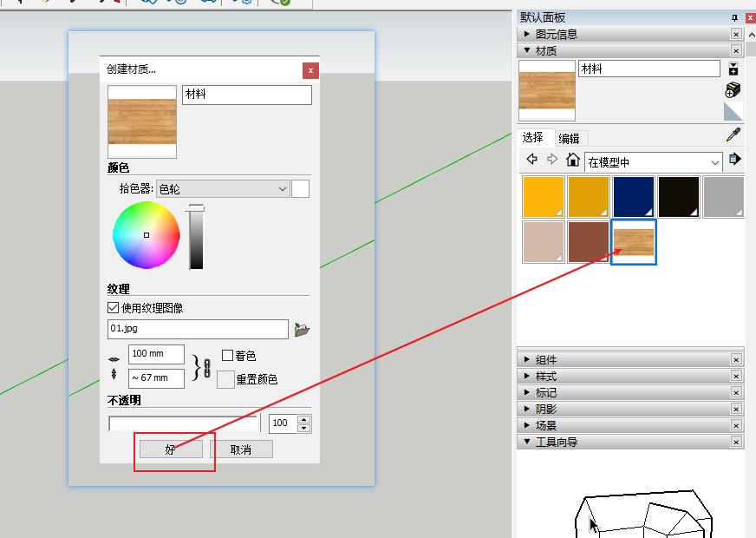756x538 pixels.
Task: Click the Home icon in Materials browser
Action: 572,161
